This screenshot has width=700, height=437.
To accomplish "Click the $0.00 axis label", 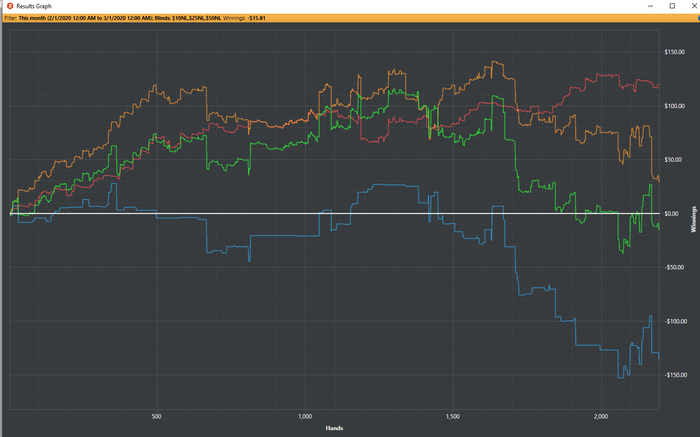I will pos(671,214).
